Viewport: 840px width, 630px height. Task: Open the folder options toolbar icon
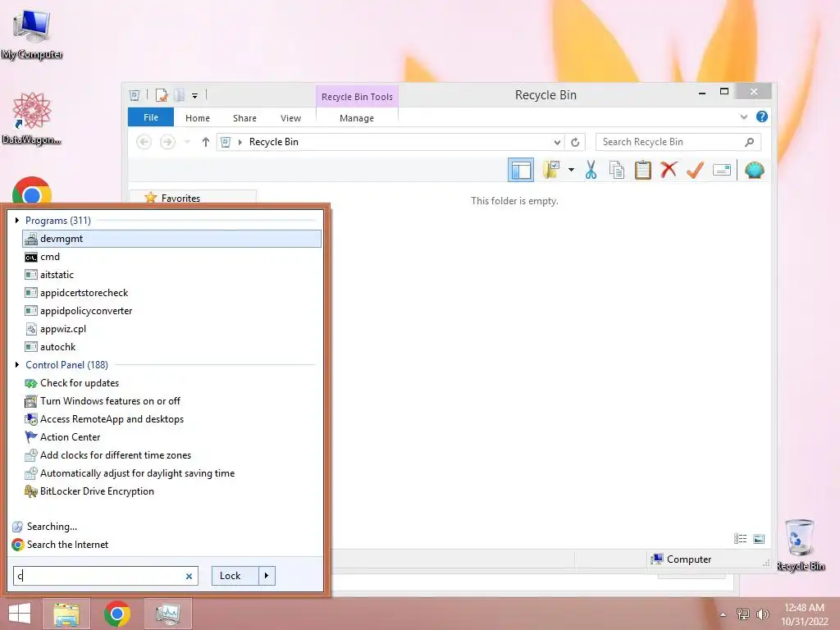click(551, 171)
